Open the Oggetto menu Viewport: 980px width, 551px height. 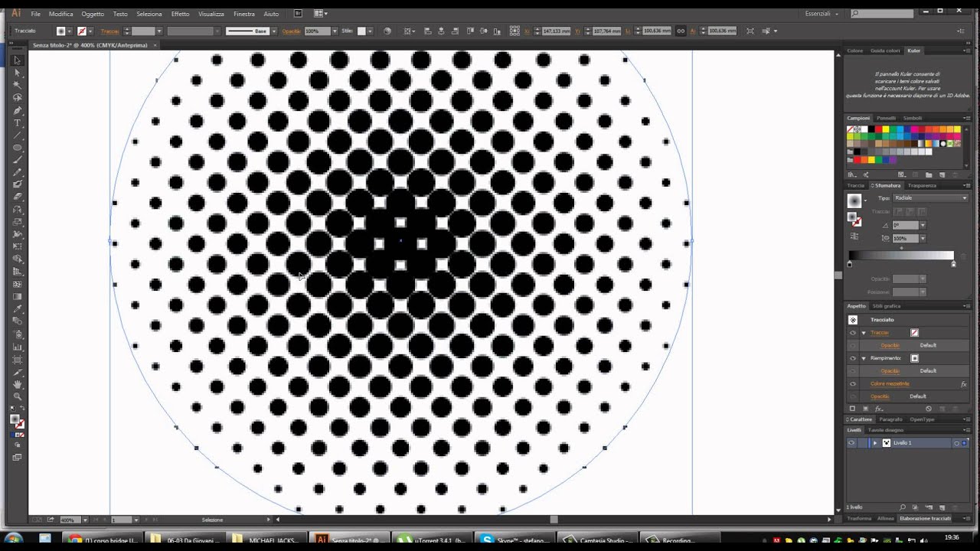click(93, 14)
